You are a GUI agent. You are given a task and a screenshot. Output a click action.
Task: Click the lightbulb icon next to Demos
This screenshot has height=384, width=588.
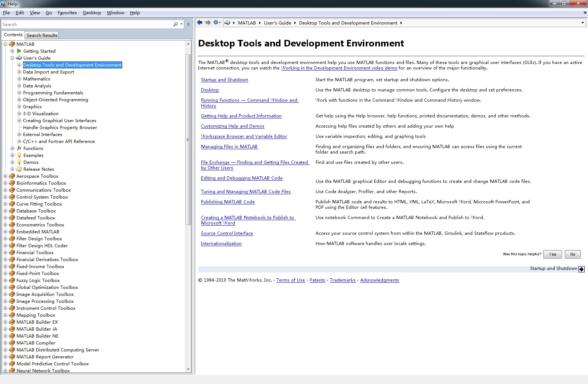pyautogui.click(x=19, y=162)
